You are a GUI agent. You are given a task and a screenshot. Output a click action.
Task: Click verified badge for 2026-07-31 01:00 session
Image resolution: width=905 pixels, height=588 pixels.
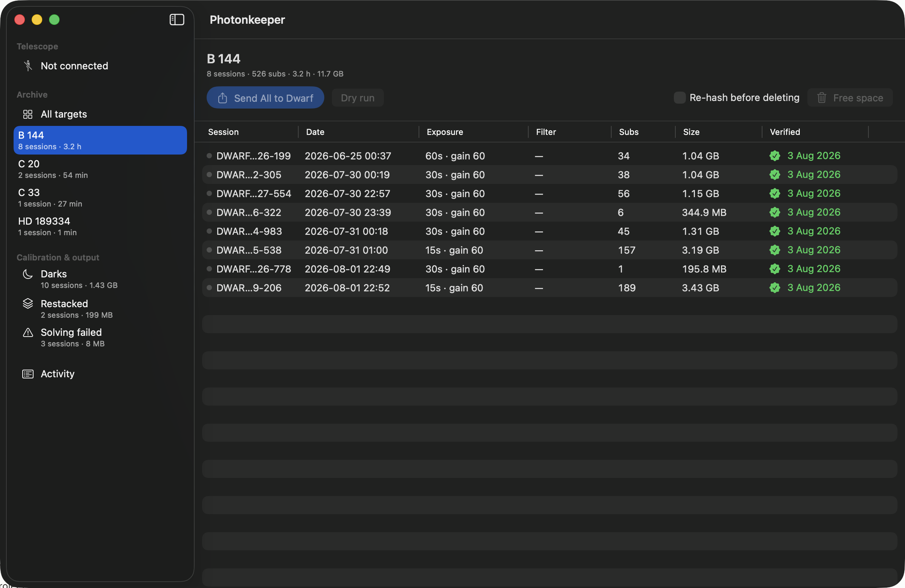pos(775,250)
